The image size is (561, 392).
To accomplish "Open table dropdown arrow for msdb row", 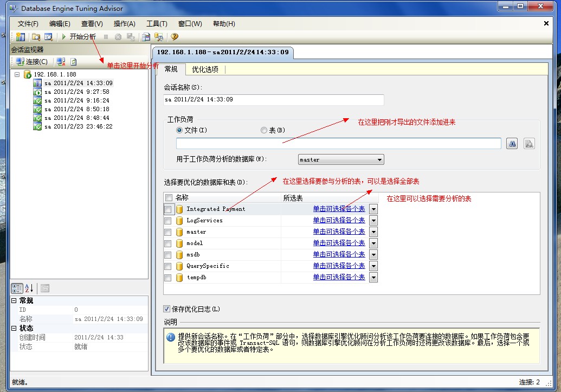I will 373,255.
